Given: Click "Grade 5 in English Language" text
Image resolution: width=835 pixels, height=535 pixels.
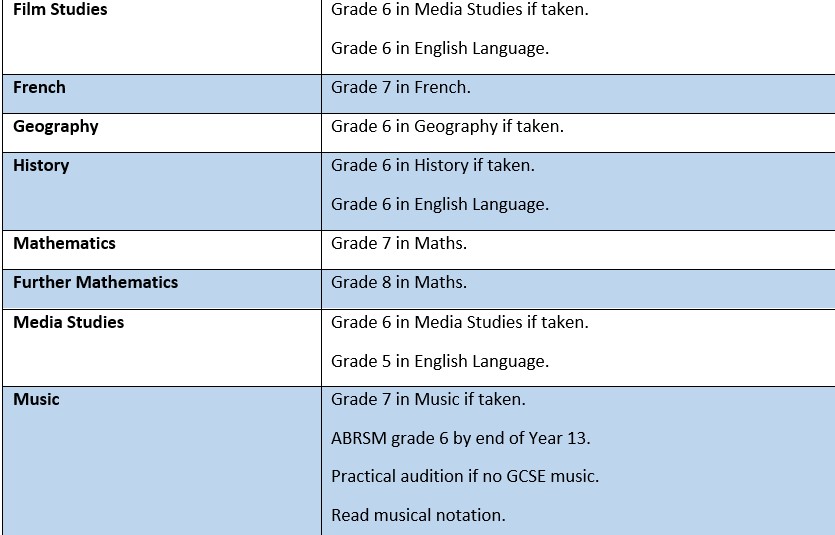Looking at the screenshot, I should [439, 362].
